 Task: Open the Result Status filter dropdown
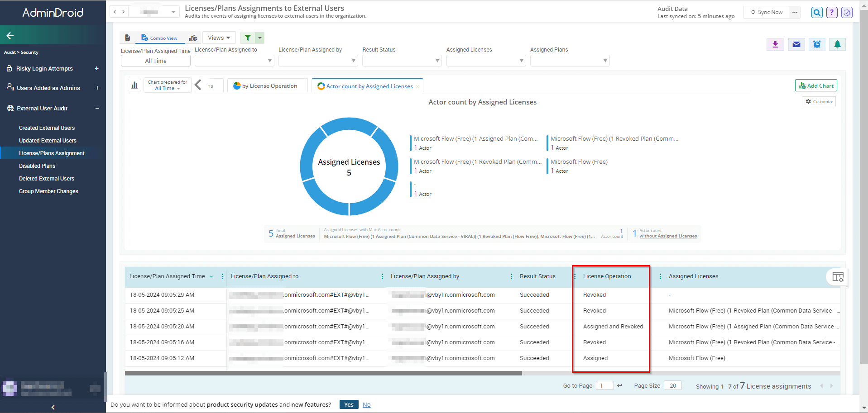pos(402,61)
